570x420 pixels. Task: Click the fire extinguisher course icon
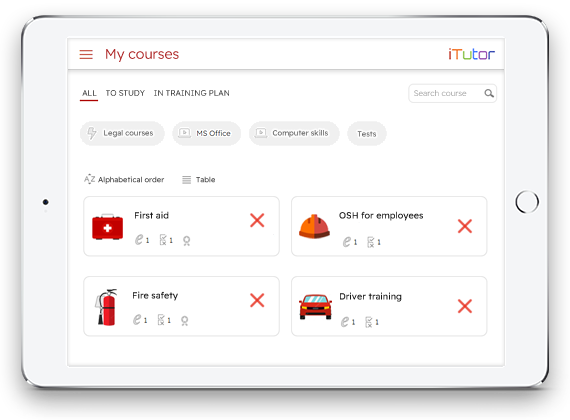(x=107, y=307)
